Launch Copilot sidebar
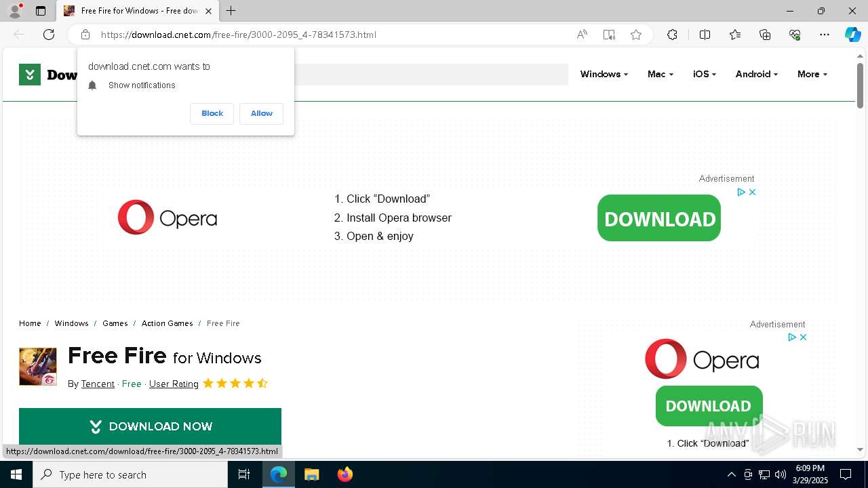Image resolution: width=868 pixels, height=488 pixels. click(x=852, y=35)
